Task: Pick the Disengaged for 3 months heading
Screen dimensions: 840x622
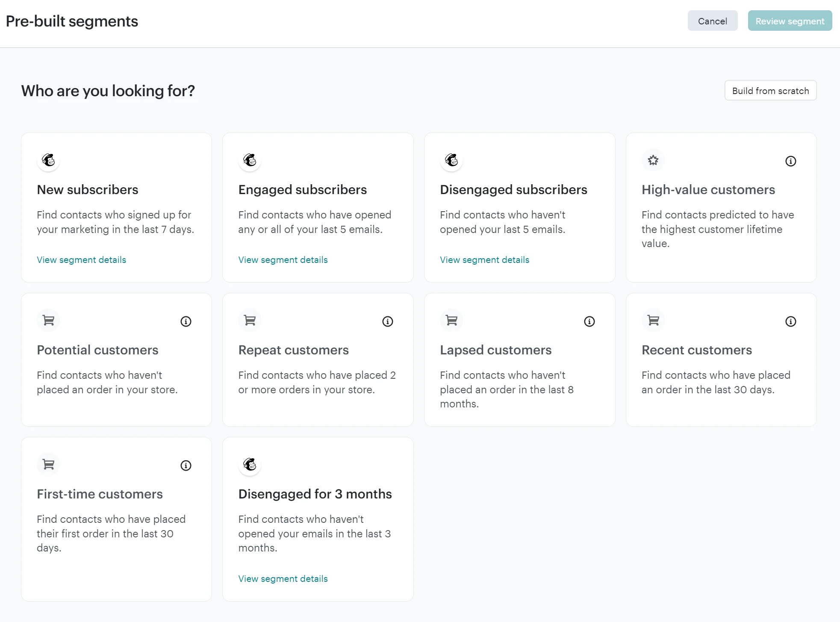Action: [x=315, y=494]
